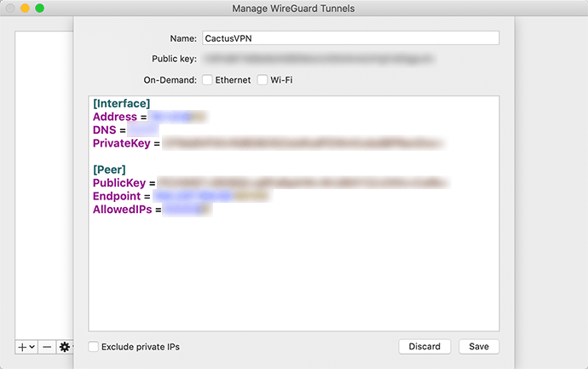The image size is (588, 369).
Task: Save the tunnel configuration
Action: pyautogui.click(x=479, y=347)
